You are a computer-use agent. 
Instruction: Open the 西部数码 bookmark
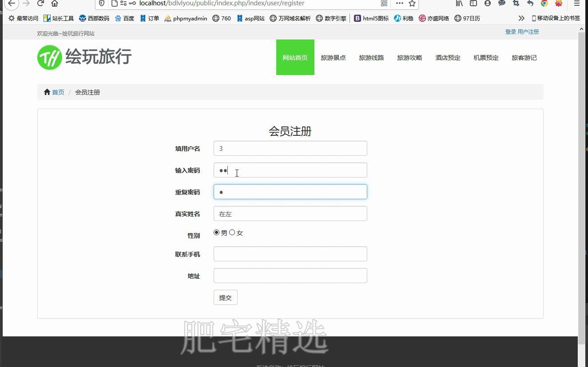coord(94,18)
